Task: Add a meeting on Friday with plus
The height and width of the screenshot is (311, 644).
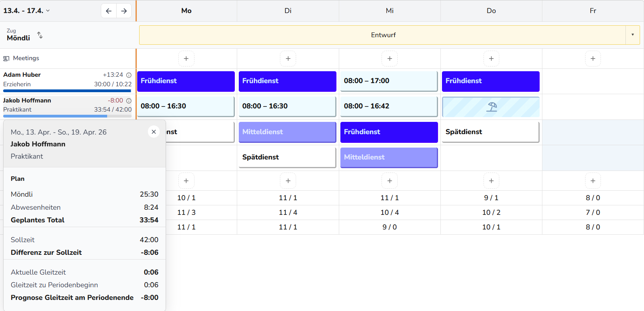Action: tap(593, 59)
